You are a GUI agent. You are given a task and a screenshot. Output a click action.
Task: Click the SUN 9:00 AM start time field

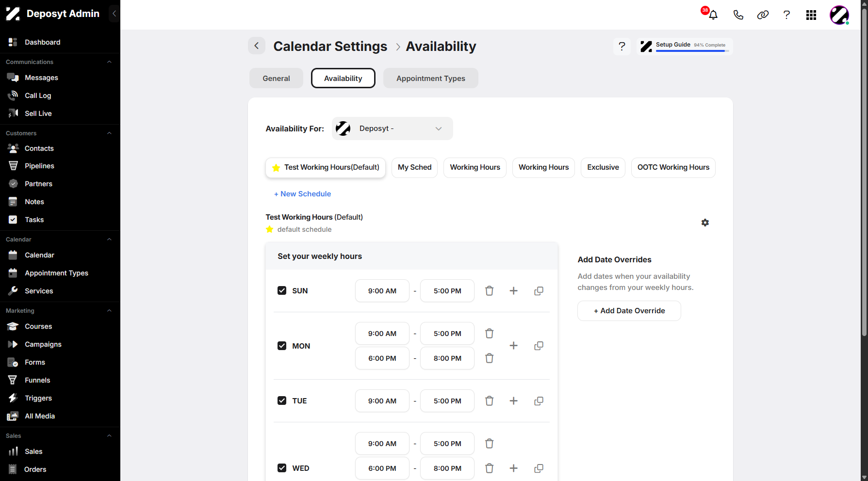pos(382,291)
